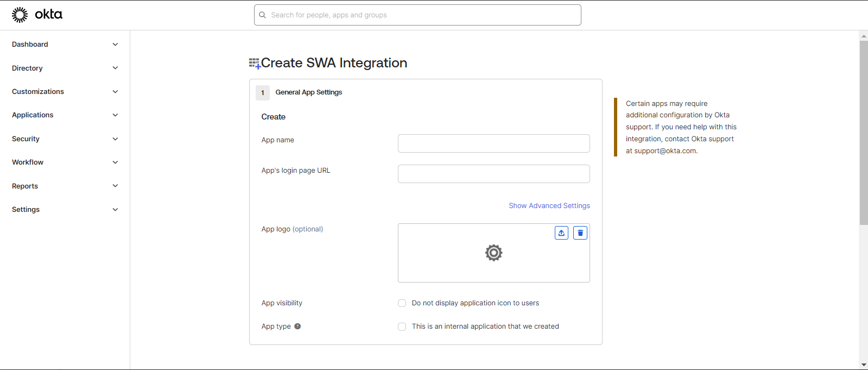The height and width of the screenshot is (370, 868).
Task: Check internal application that we created
Action: (x=402, y=327)
